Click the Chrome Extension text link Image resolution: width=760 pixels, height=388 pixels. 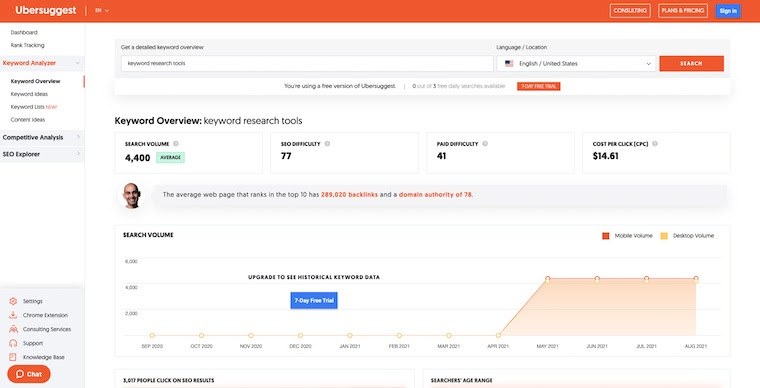click(45, 315)
